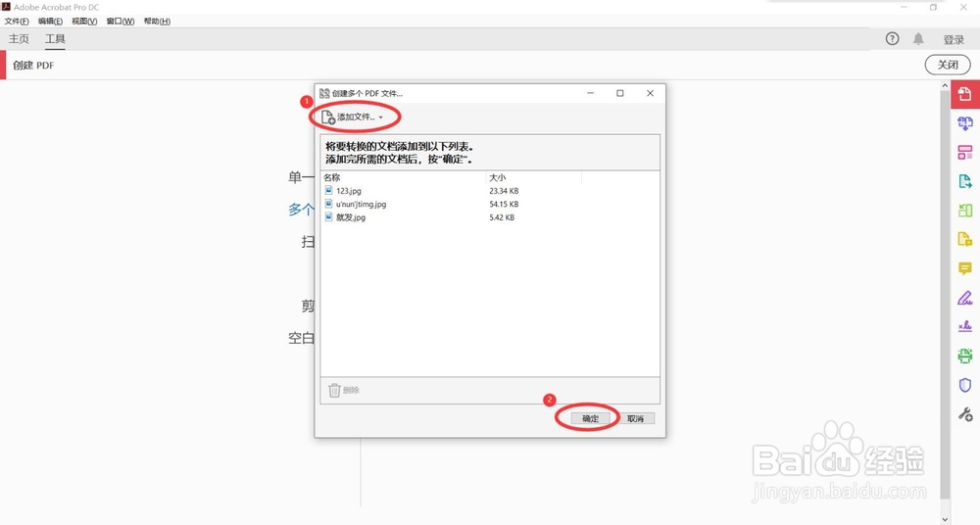Select file name 就发.jpg

(x=351, y=217)
